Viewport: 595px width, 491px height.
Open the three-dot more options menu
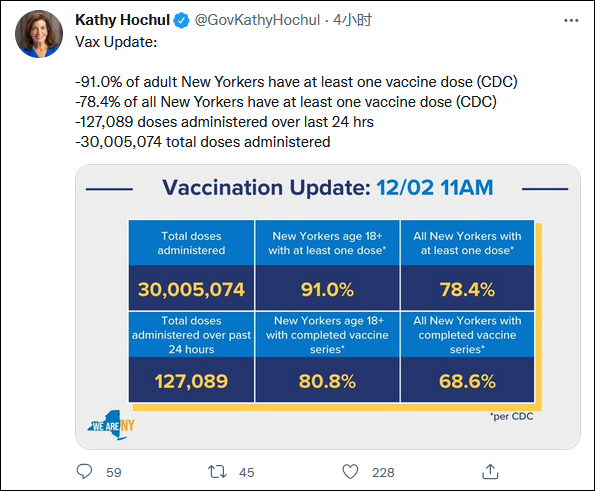click(571, 20)
